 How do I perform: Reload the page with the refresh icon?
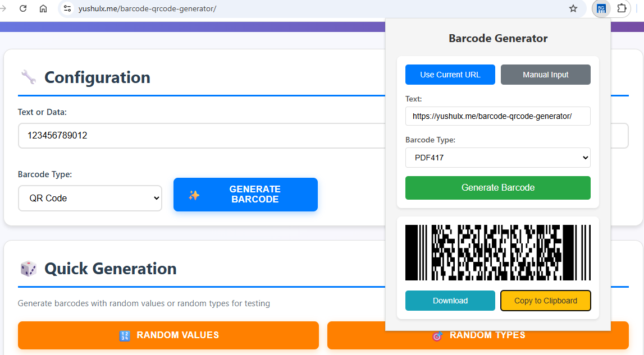[22, 8]
